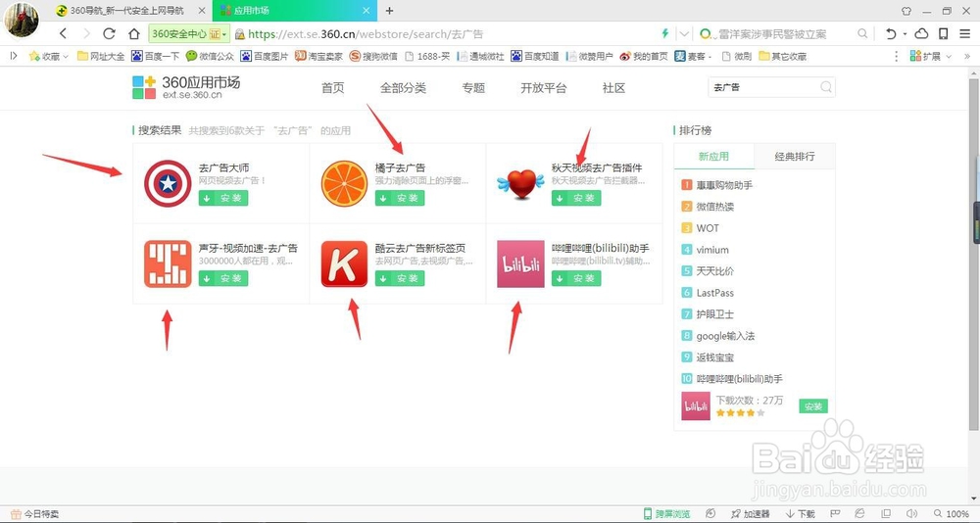Open the phone icon in top toolbar
Viewport: 980px width, 523px height.
pyautogui.click(x=944, y=33)
